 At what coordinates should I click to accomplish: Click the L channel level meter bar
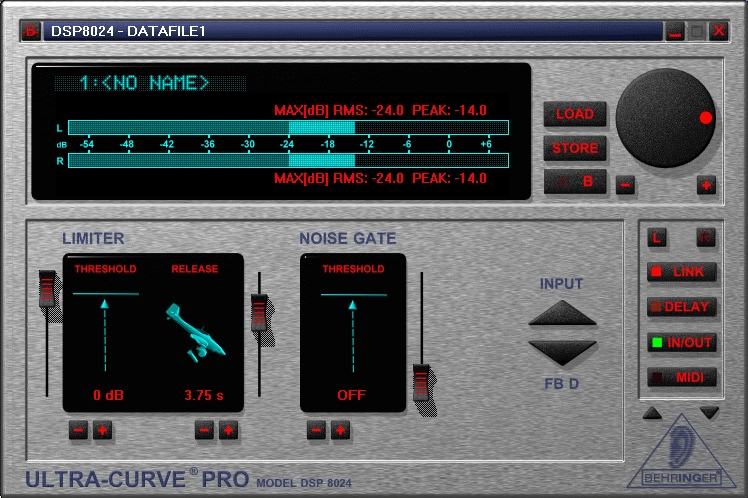(x=288, y=127)
